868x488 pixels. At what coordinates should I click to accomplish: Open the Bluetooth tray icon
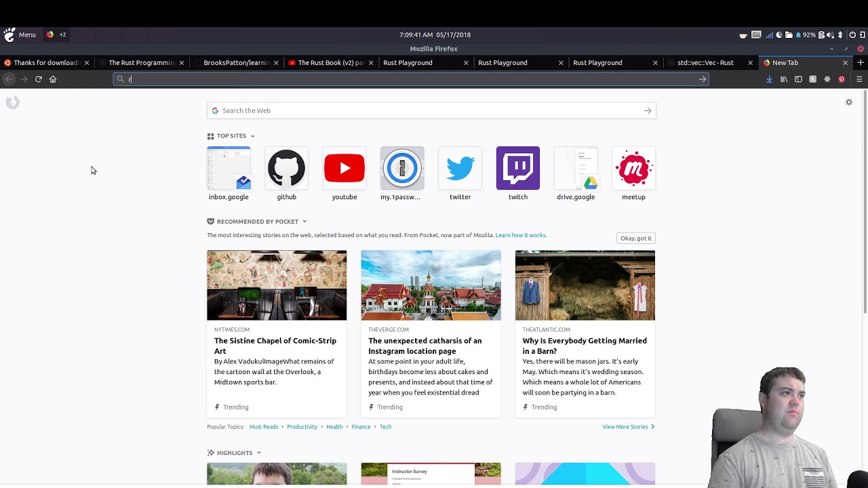[x=840, y=35]
